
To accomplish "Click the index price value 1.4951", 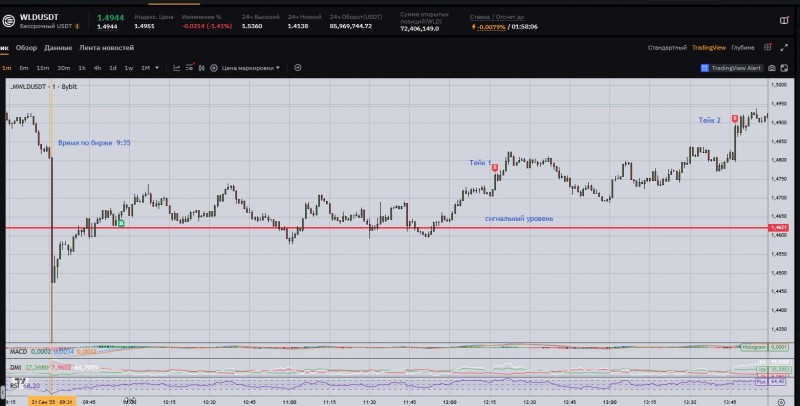I will (144, 26).
